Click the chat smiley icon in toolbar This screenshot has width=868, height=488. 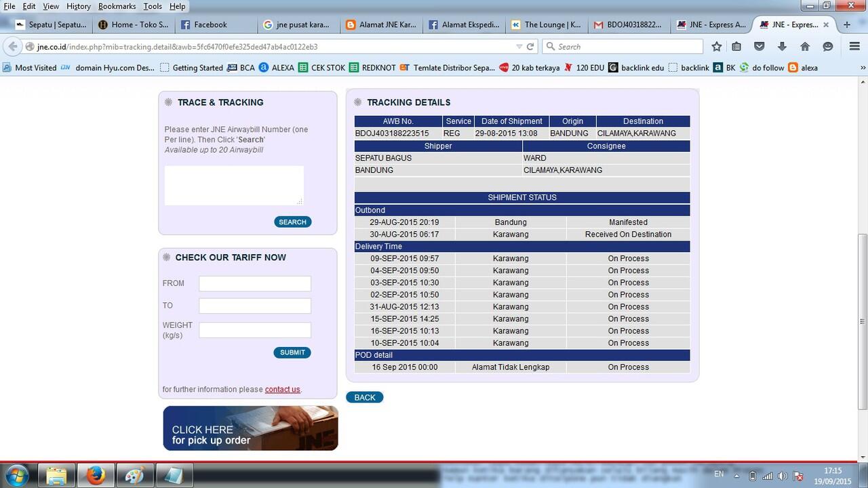pos(828,47)
